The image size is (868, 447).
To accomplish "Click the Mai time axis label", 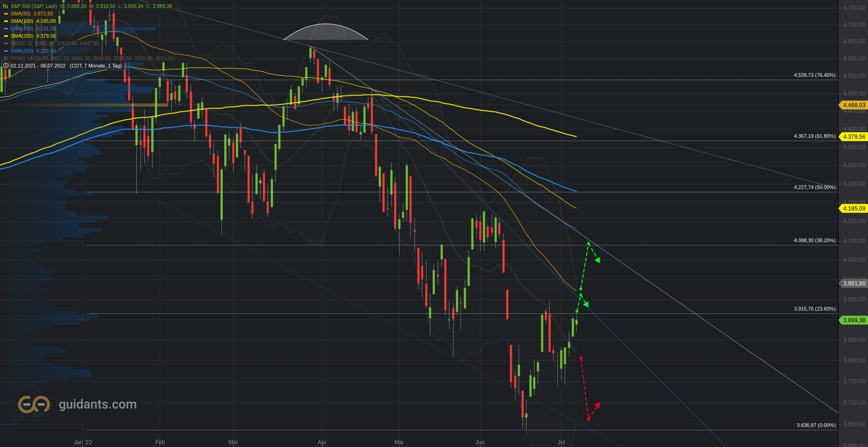I will (399, 442).
